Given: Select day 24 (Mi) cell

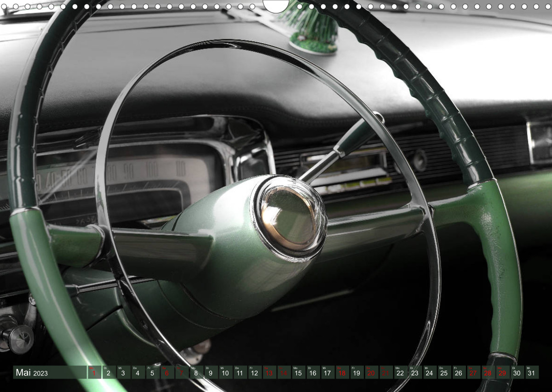Looking at the screenshot, I should pos(430,372).
